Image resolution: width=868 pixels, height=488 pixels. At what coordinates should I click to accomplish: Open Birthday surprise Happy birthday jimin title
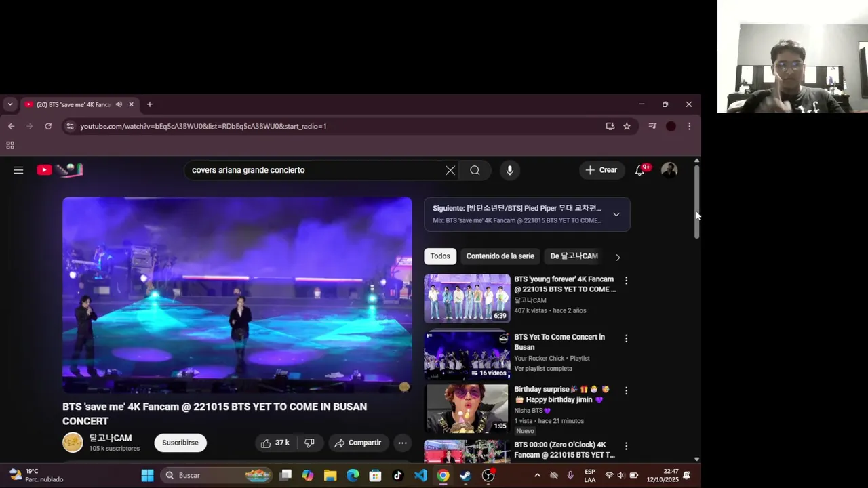(561, 394)
